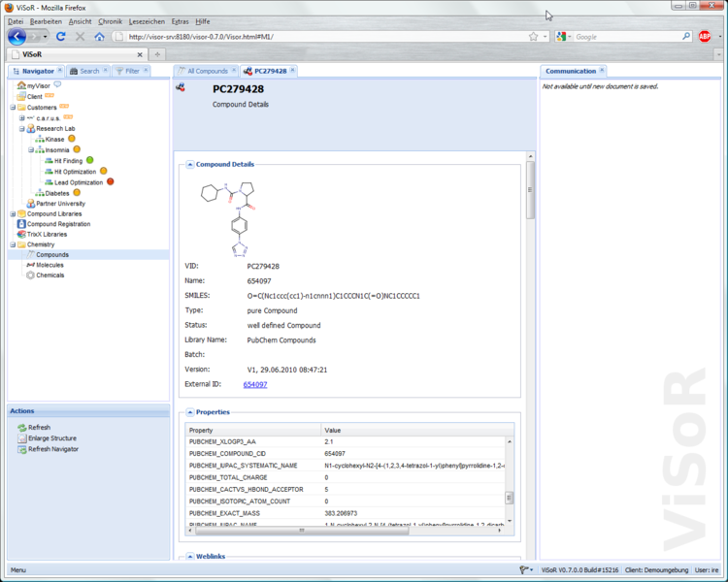Select the Communication tab
728x582 pixels.
(x=571, y=71)
